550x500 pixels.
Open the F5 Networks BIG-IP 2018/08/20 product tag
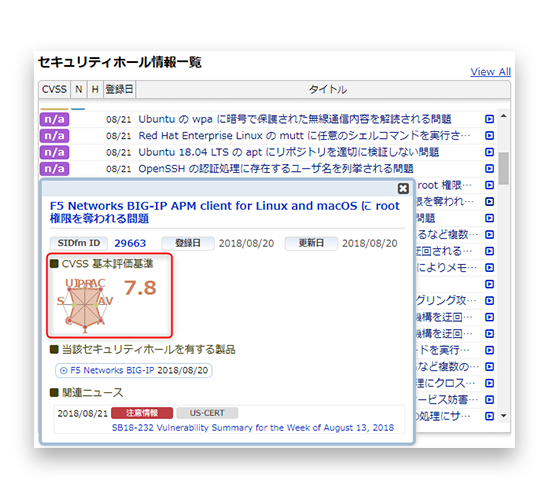134,371
